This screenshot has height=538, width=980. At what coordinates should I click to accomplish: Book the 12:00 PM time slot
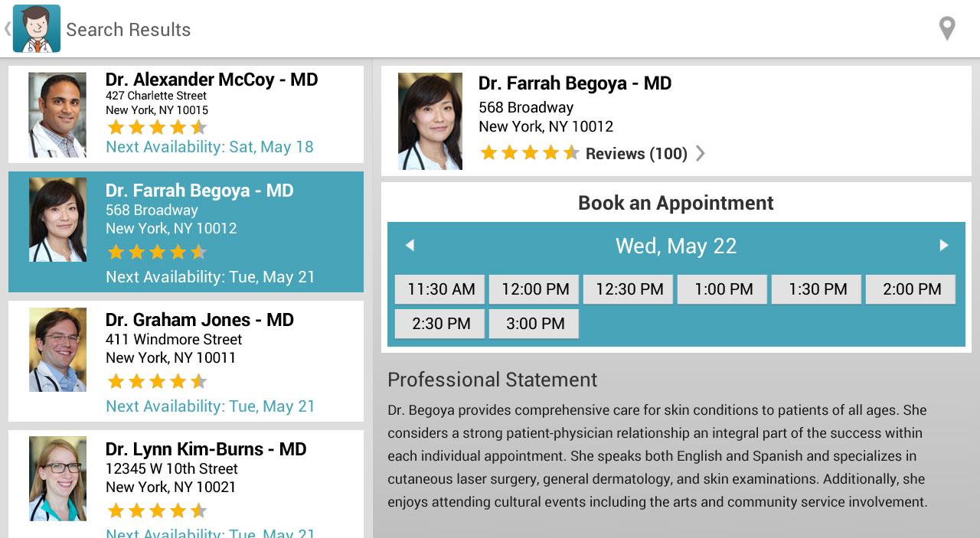(534, 289)
